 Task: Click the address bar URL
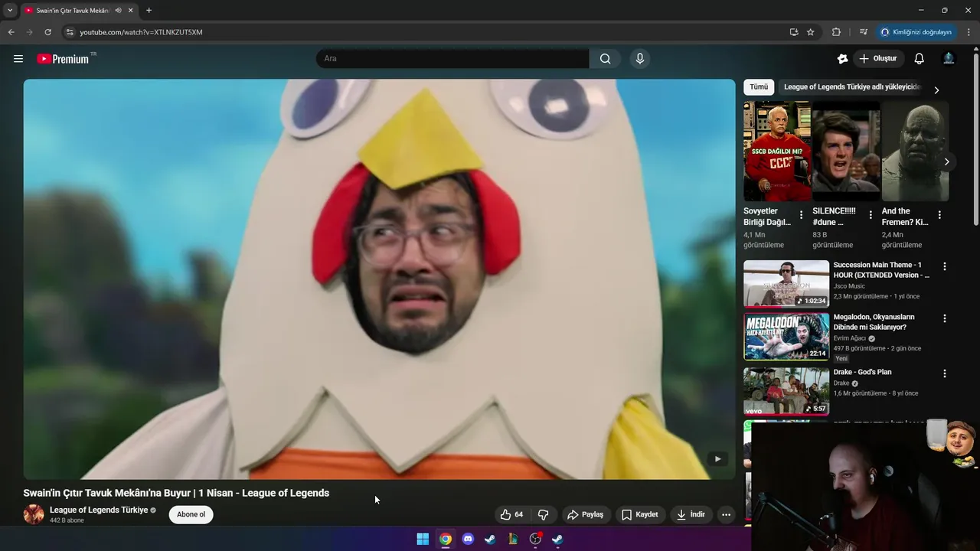(141, 32)
